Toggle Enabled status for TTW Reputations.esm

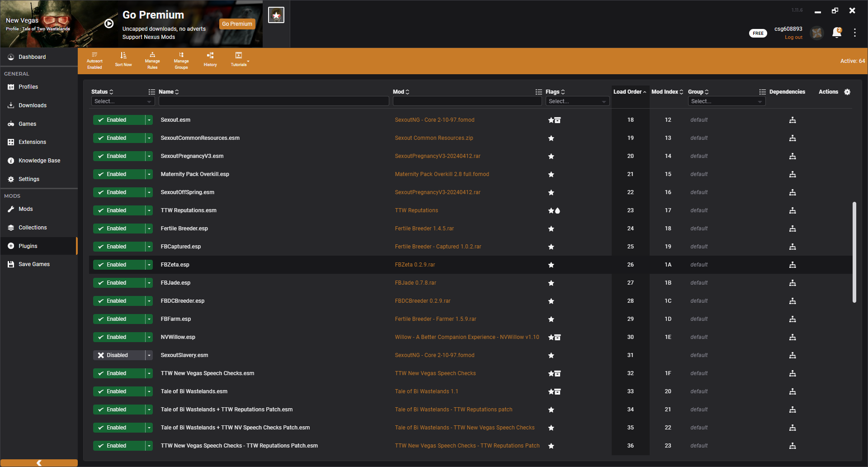[119, 210]
